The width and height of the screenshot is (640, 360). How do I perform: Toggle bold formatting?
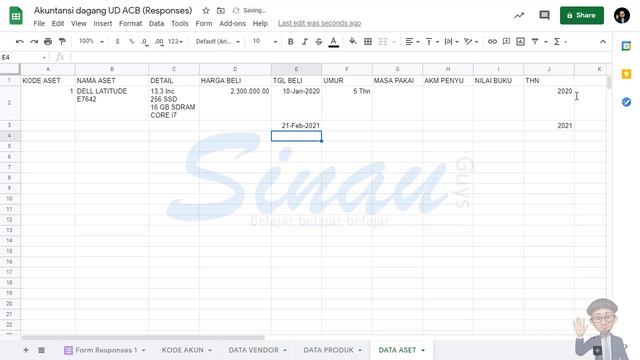point(291,42)
